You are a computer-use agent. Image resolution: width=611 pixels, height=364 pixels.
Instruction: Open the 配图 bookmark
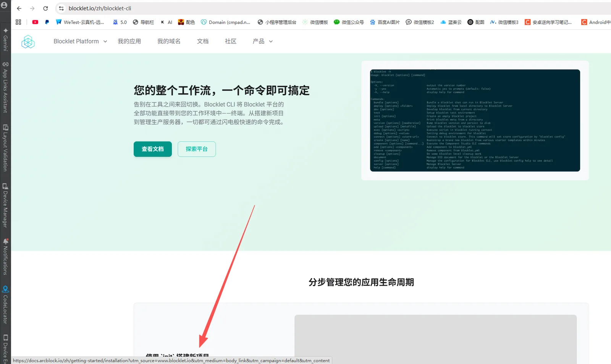point(476,22)
